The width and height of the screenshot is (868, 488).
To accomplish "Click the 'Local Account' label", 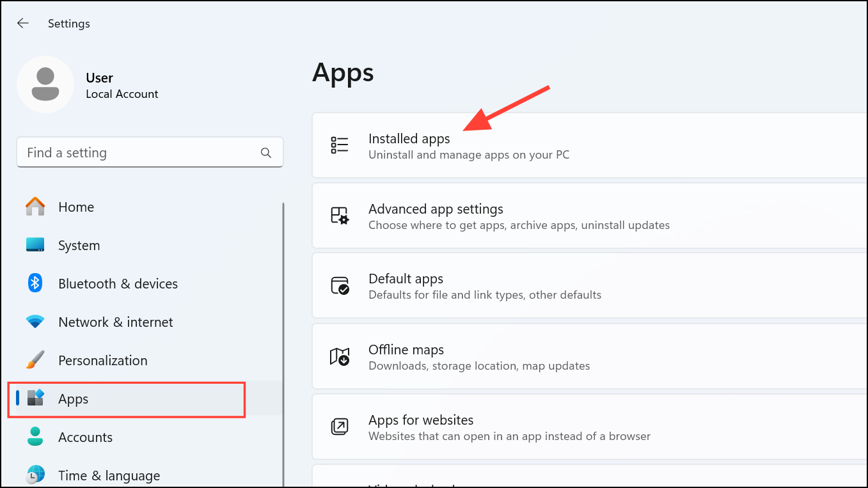I will [x=122, y=93].
